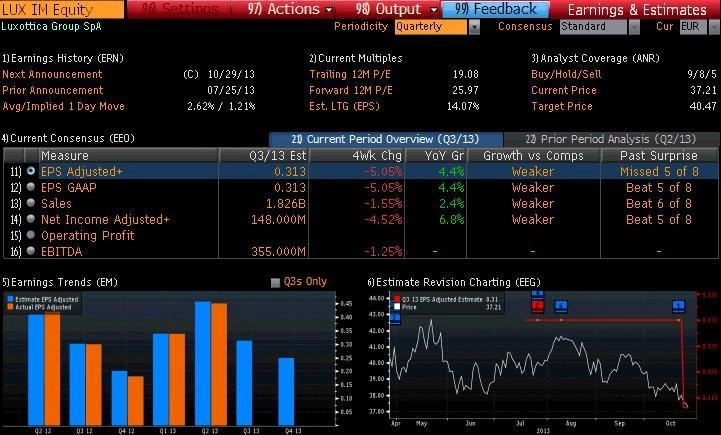This screenshot has width=721, height=435.
Task: Open the 96) Settings button
Action: (x=180, y=9)
